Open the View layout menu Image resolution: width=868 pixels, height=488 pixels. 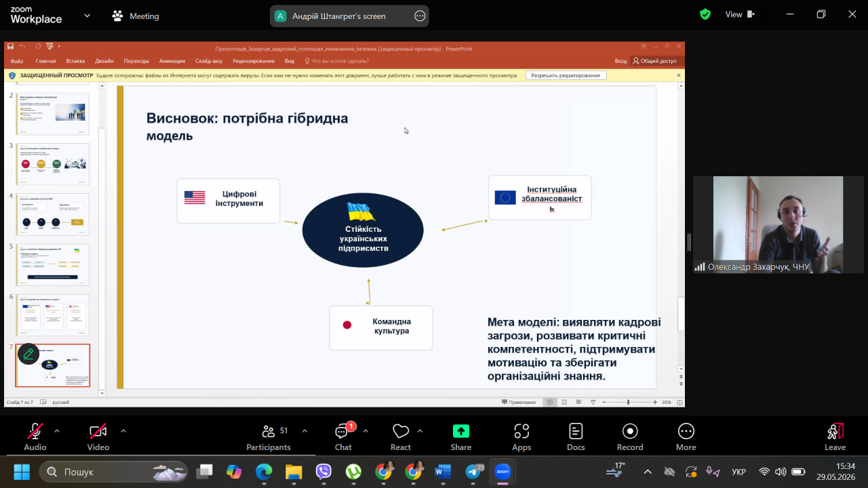(740, 14)
